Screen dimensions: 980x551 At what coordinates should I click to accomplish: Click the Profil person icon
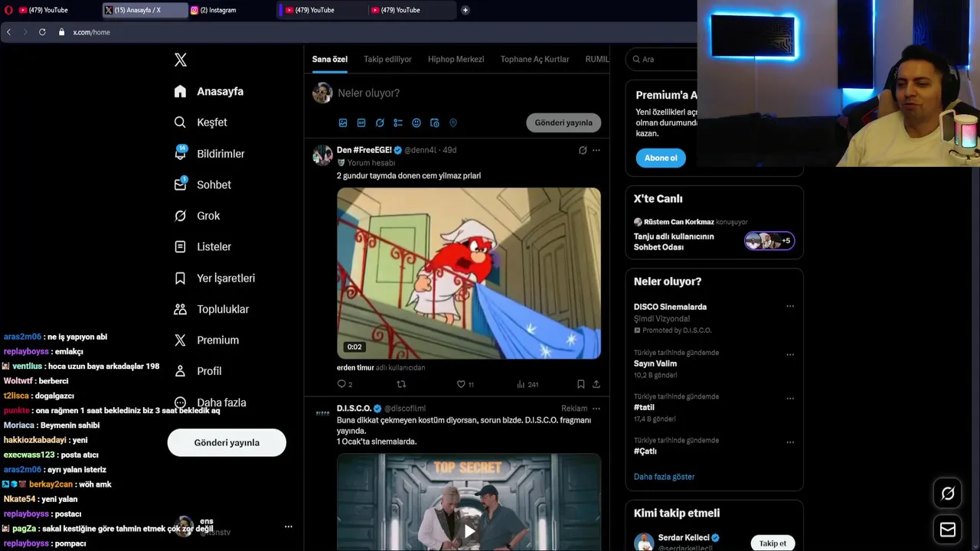(x=180, y=371)
